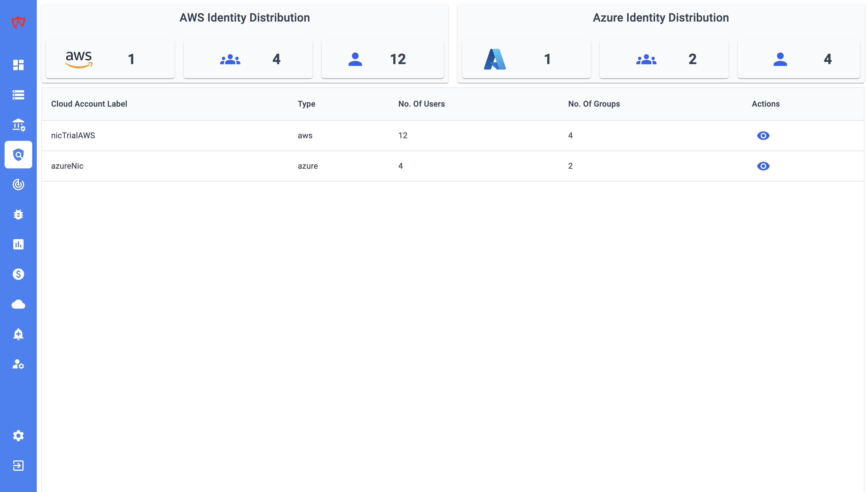Open the add alert bell icon
Image resolution: width=868 pixels, height=492 pixels.
pyautogui.click(x=18, y=334)
